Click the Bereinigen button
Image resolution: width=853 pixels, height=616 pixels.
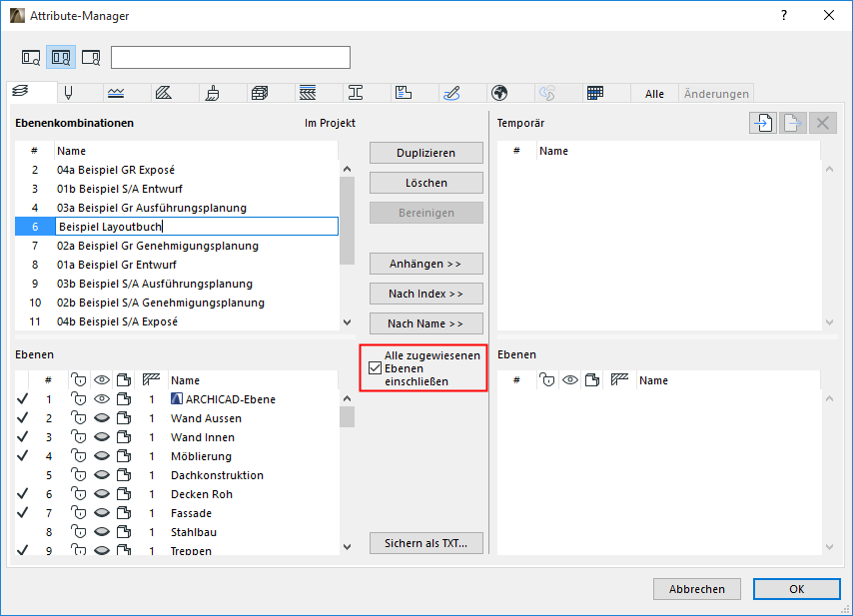pos(426,213)
